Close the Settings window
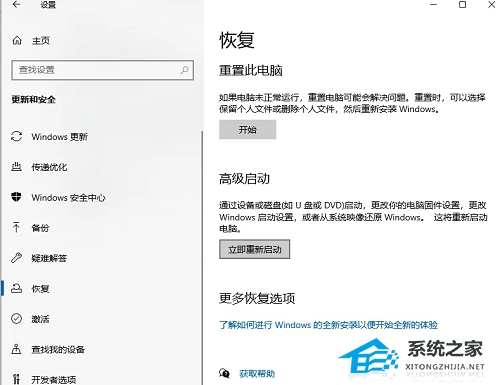This screenshot has width=500, height=385. (491, 5)
